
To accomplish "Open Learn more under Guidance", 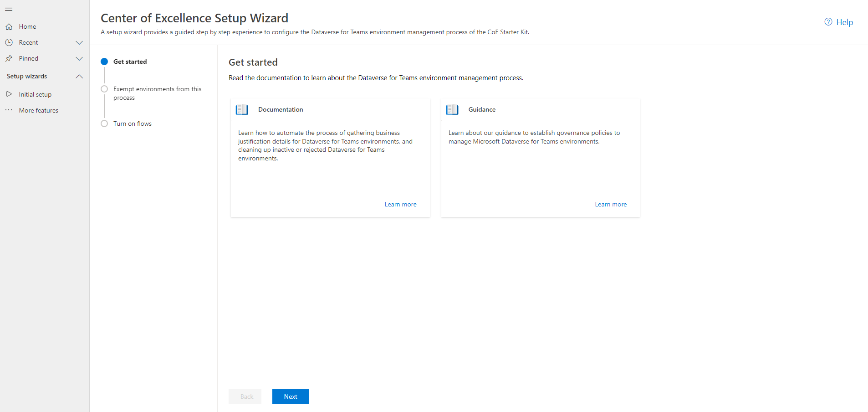I will click(611, 204).
